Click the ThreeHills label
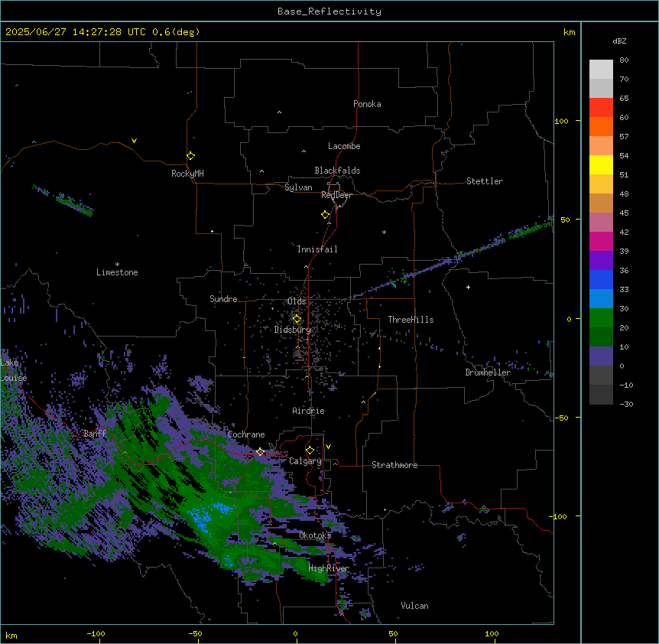Screen dimensions: 659x644 411,320
